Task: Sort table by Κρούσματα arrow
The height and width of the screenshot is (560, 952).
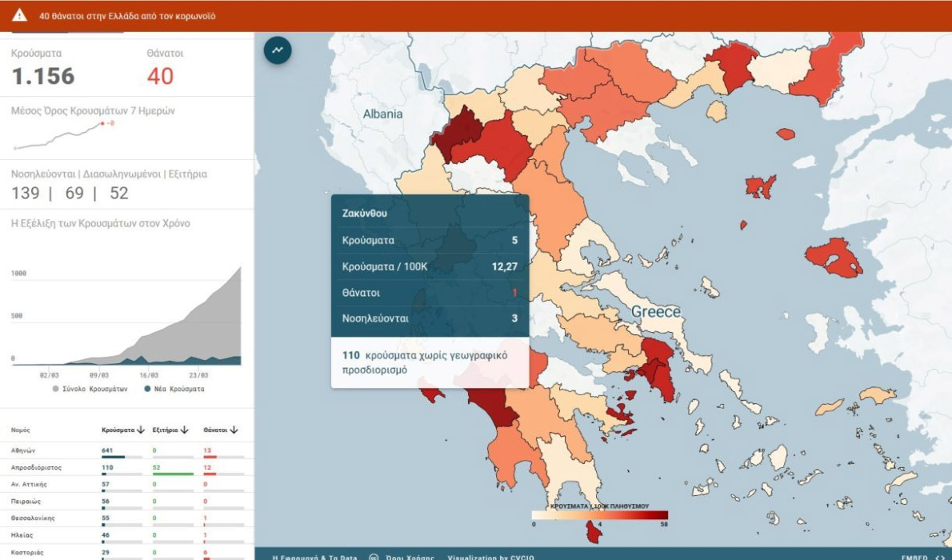Action: pyautogui.click(x=141, y=430)
